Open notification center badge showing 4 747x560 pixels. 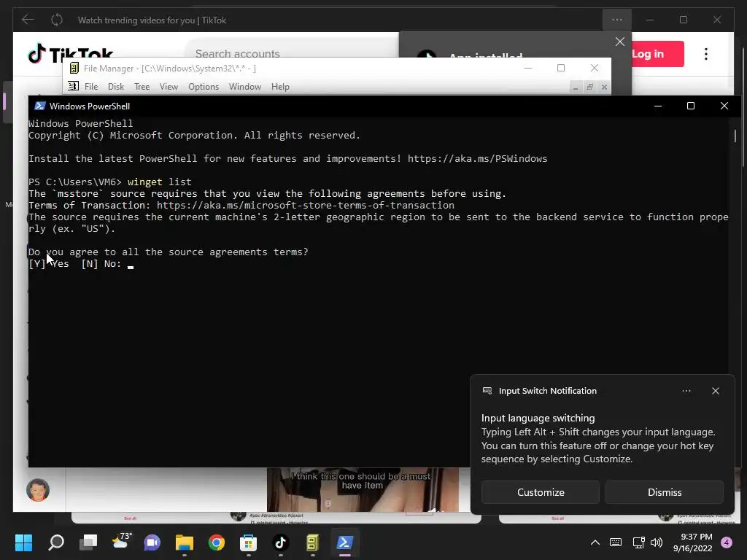pos(727,542)
